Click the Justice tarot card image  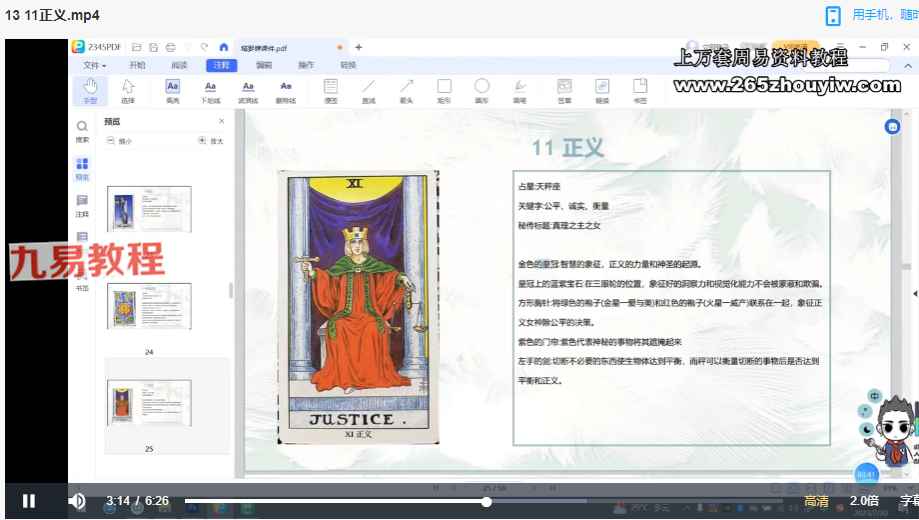(x=358, y=307)
